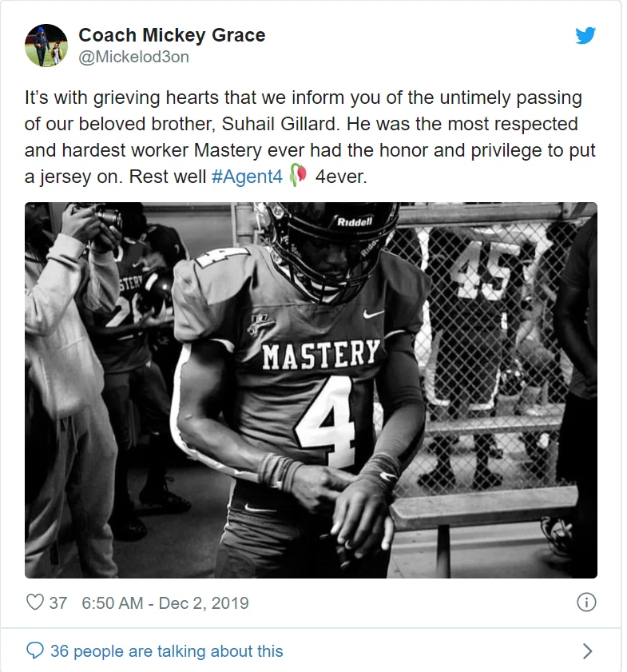
Task: Open Coach Mickey Grace's profile avatar
Action: pos(46,46)
